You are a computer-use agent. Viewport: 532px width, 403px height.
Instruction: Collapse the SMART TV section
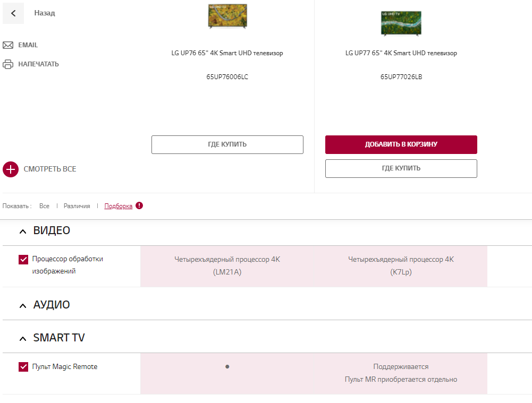click(22, 339)
